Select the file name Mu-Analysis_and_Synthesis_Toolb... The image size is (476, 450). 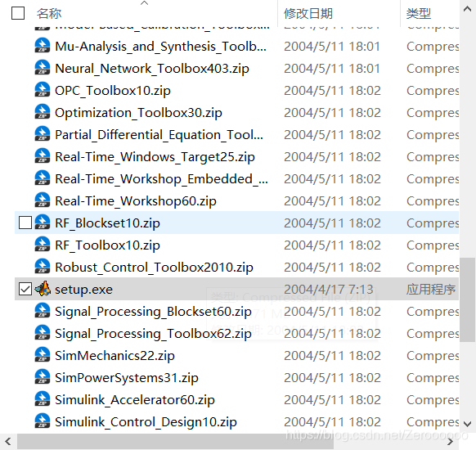pyautogui.click(x=161, y=46)
